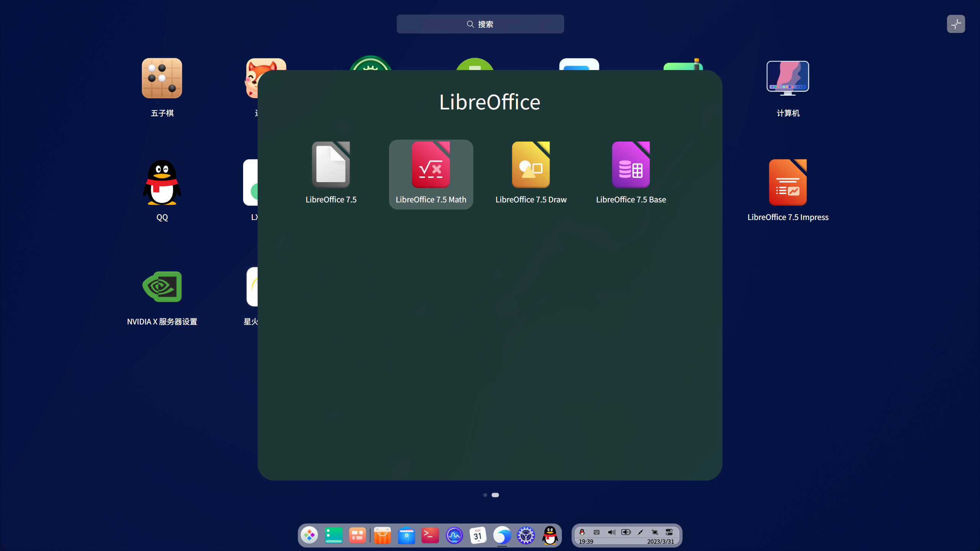980x551 pixels.
Task: Open LibreOffice 7.5 Impress
Action: click(x=788, y=189)
